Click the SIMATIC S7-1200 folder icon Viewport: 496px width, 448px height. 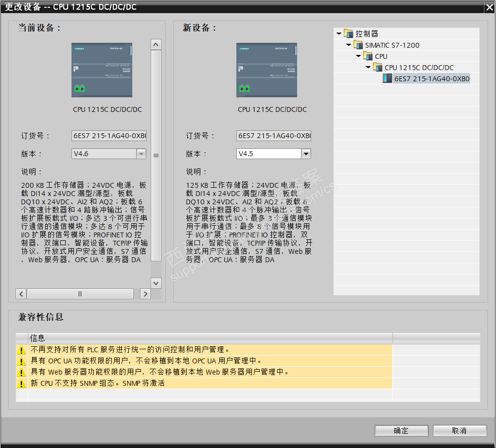tap(358, 45)
